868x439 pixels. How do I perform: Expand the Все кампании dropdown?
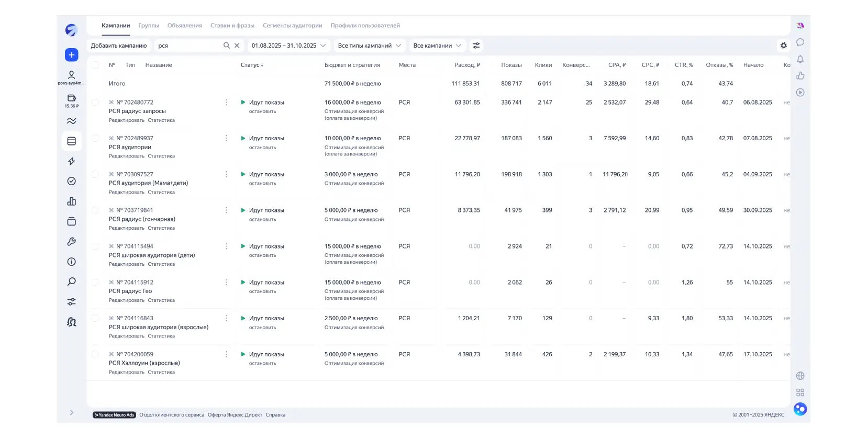coord(437,46)
